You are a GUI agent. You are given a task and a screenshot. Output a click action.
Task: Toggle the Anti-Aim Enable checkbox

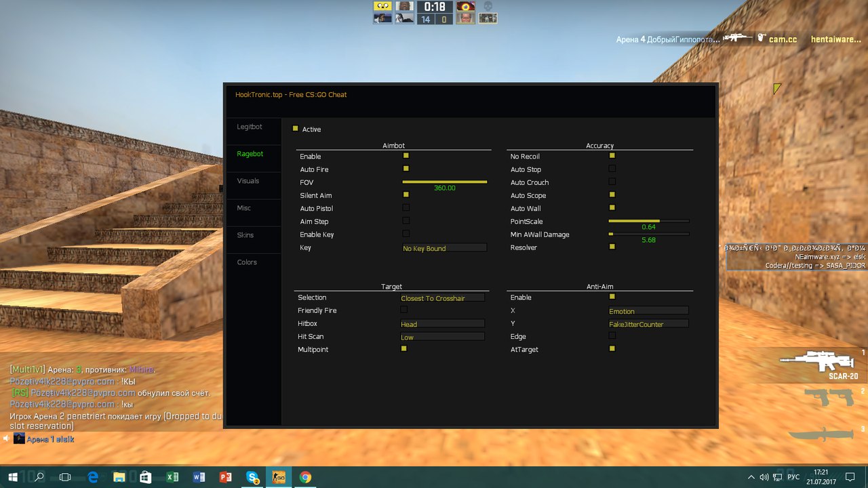[612, 296]
